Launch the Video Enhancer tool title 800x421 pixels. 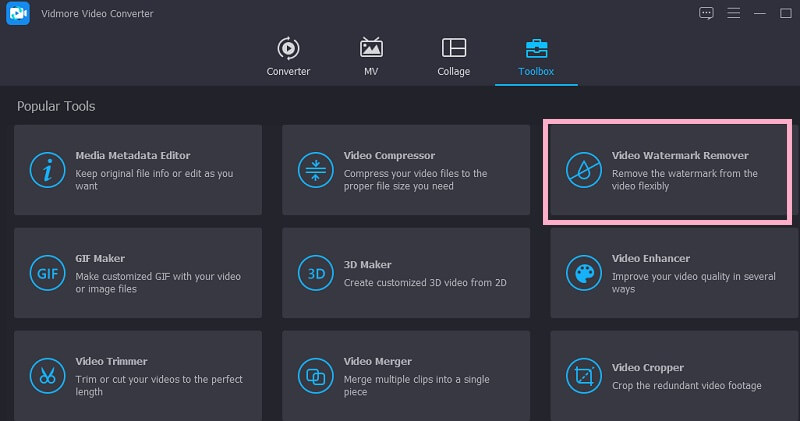pyautogui.click(x=651, y=259)
